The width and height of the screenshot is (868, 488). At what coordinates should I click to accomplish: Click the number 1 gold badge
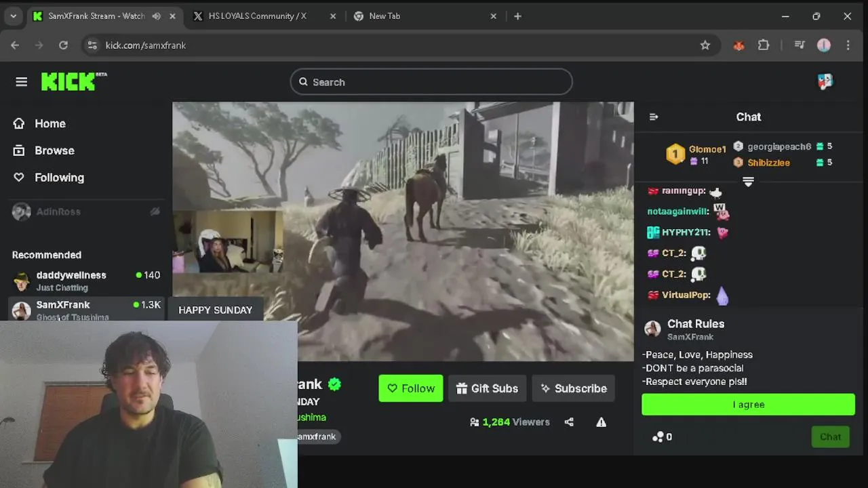675,155
